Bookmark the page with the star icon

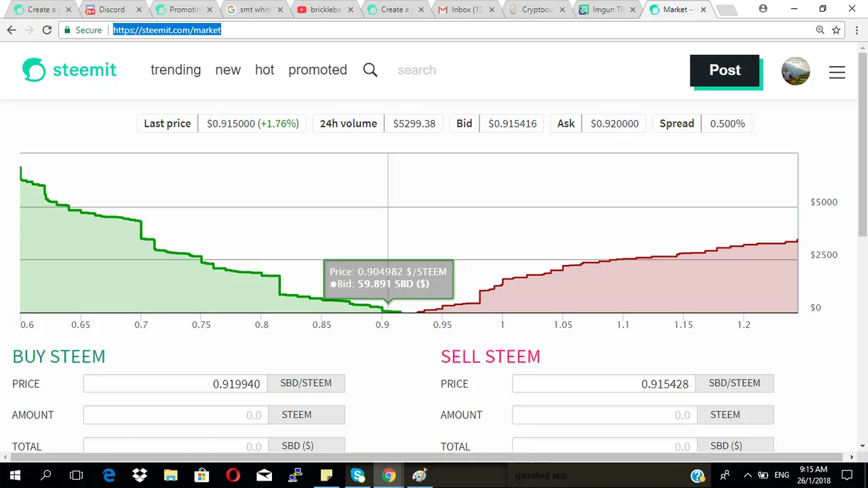[836, 30]
